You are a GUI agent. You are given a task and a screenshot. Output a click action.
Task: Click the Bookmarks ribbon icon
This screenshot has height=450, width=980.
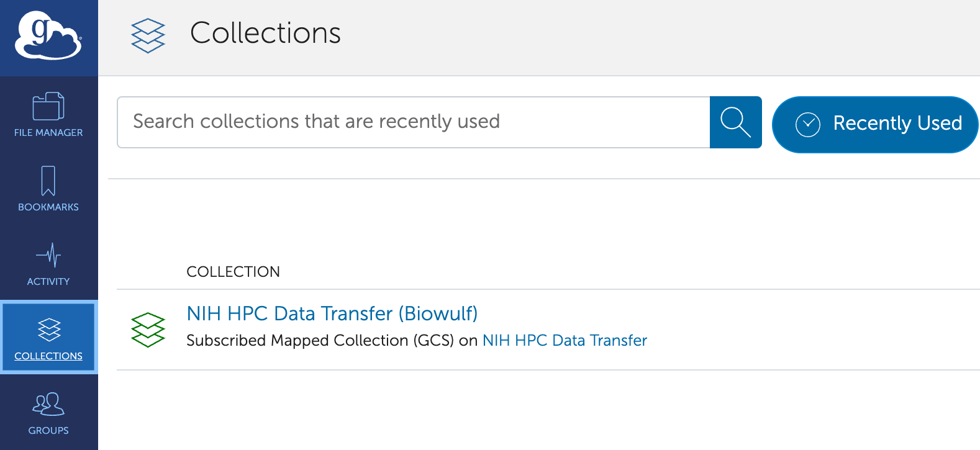point(48,181)
